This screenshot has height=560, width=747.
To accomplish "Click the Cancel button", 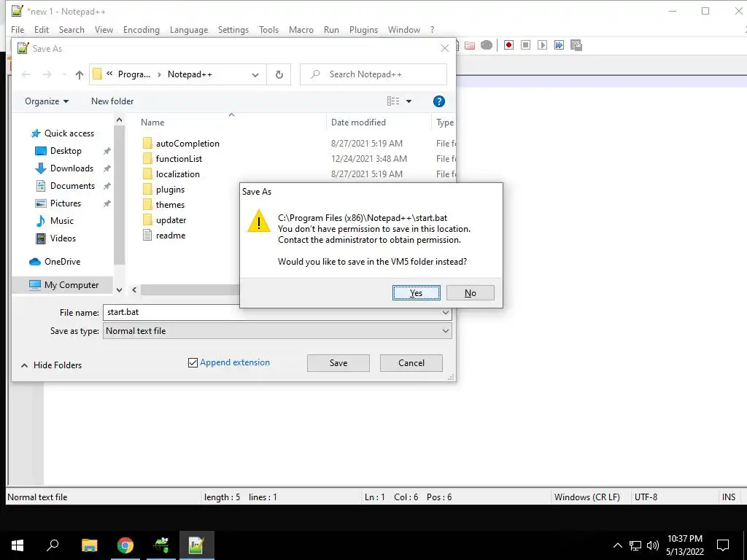I will click(411, 363).
